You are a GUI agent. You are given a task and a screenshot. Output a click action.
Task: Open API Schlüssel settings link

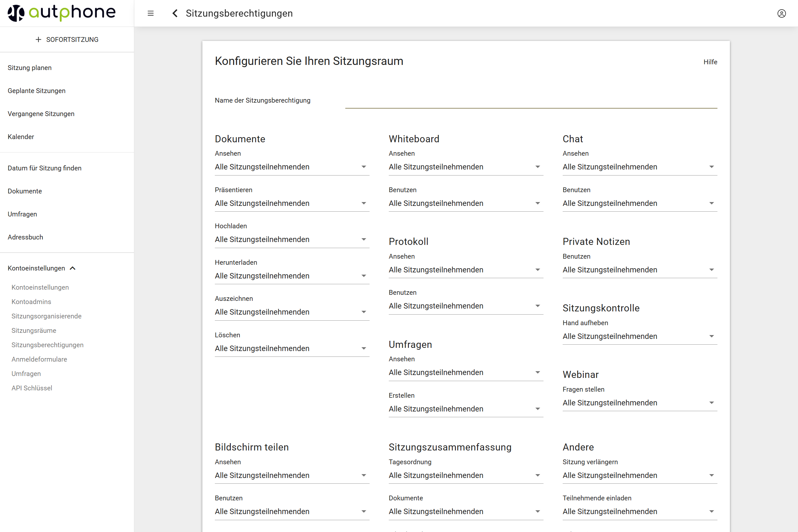click(32, 388)
